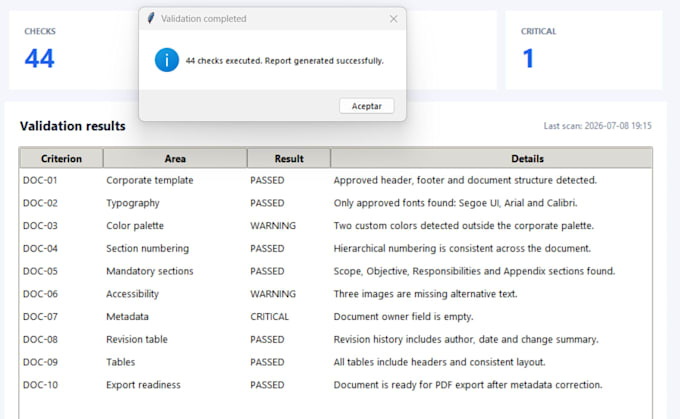Select the DOC-03 criterion cell
The width and height of the screenshot is (680, 419).
[40, 226]
